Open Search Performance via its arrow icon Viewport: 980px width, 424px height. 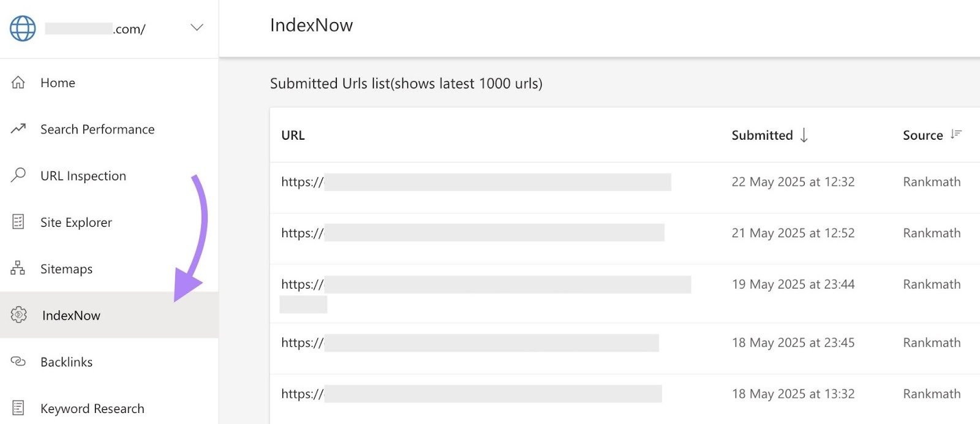(x=17, y=129)
